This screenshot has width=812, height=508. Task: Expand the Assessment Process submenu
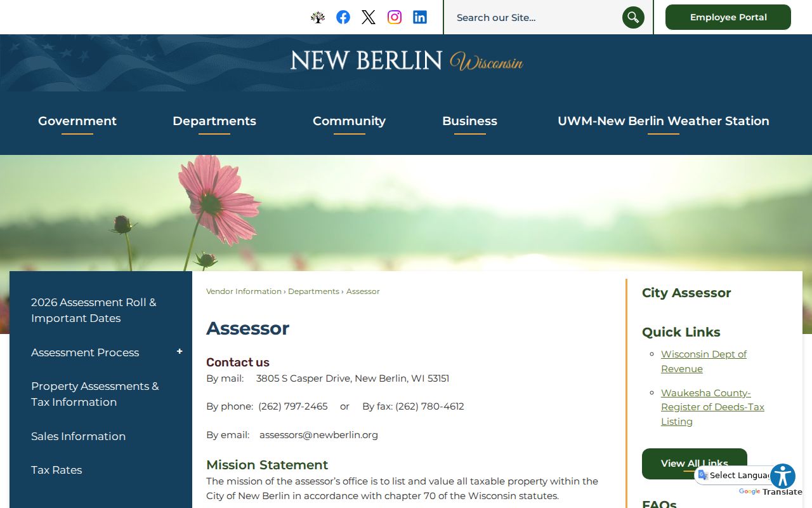180,351
